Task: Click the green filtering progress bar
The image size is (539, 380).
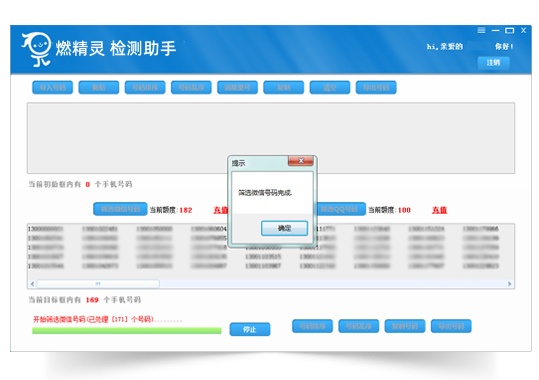Action: click(x=126, y=331)
